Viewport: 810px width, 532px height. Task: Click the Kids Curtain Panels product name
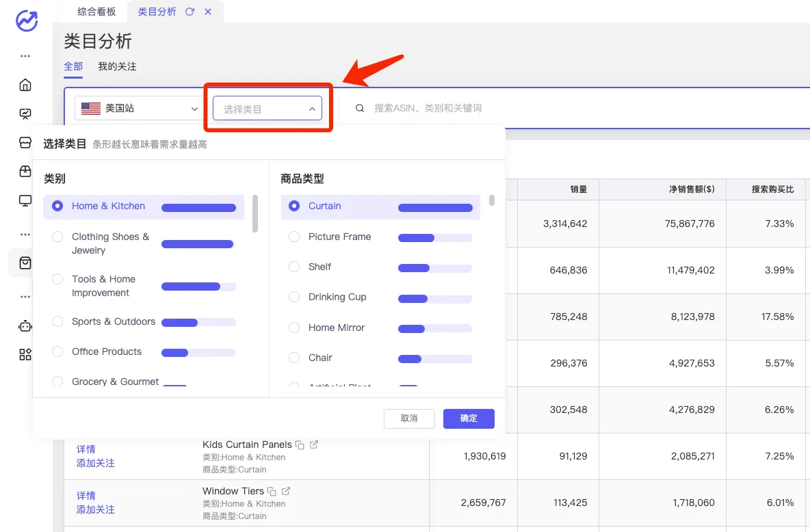coord(247,444)
